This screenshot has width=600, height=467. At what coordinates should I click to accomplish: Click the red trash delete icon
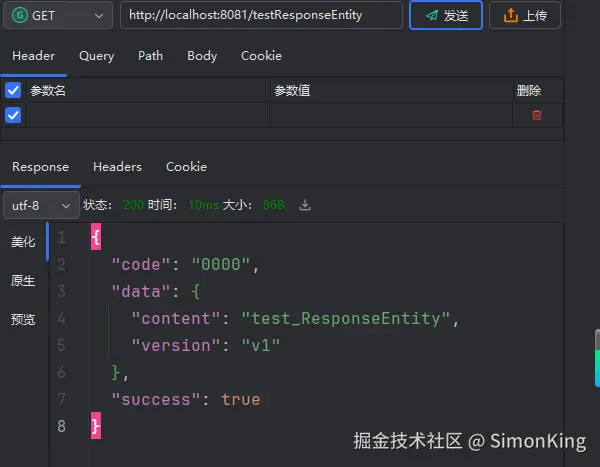[537, 115]
